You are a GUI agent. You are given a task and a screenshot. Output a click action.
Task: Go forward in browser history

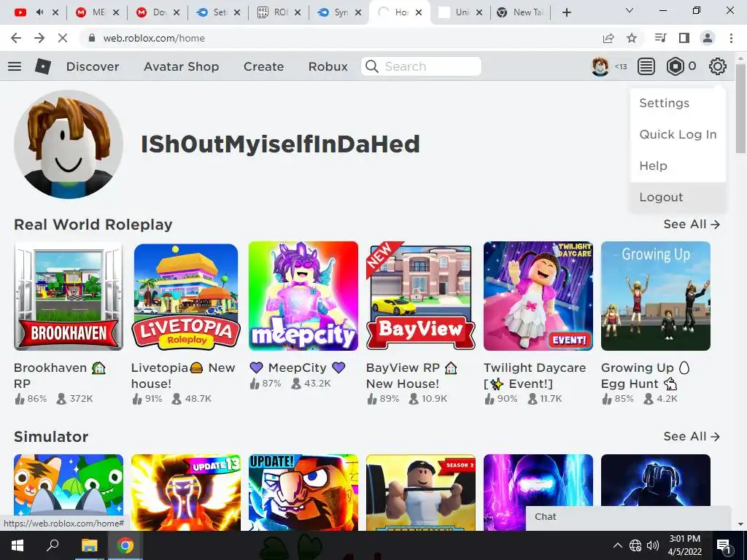[x=39, y=38]
